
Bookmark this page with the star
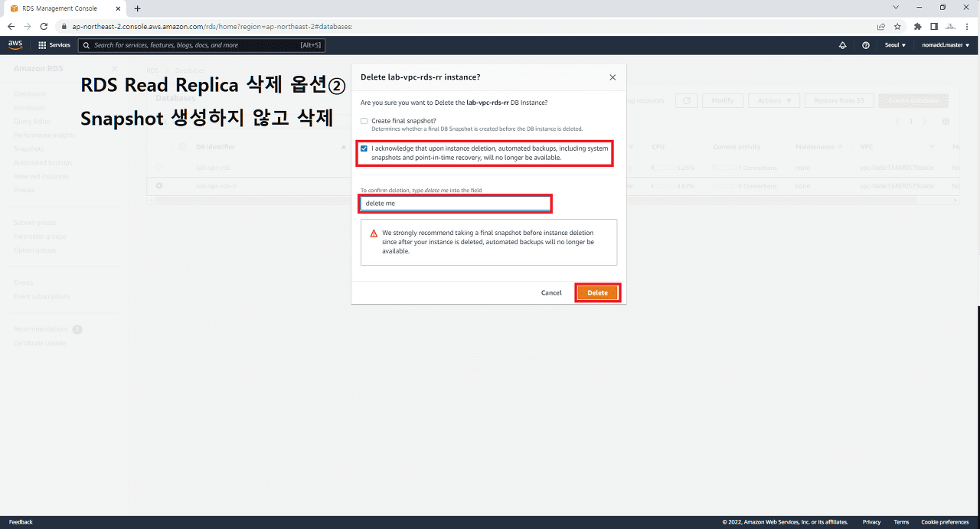(x=897, y=26)
